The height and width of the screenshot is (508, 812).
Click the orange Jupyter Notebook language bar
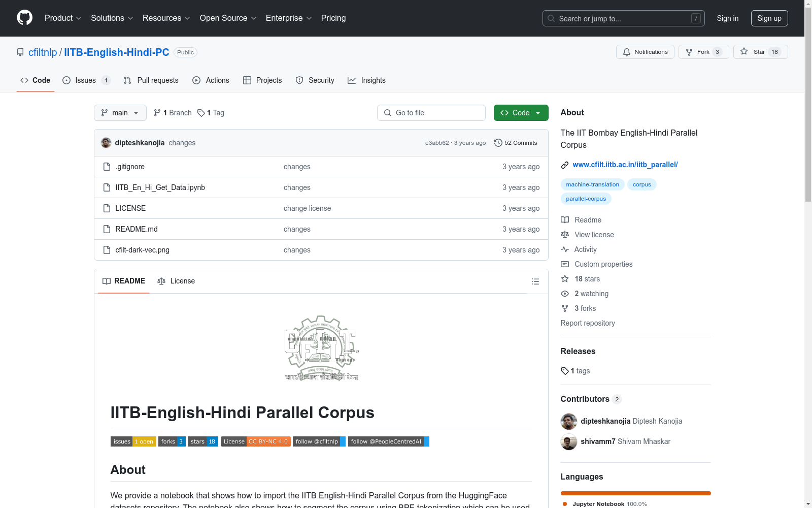[x=636, y=493]
